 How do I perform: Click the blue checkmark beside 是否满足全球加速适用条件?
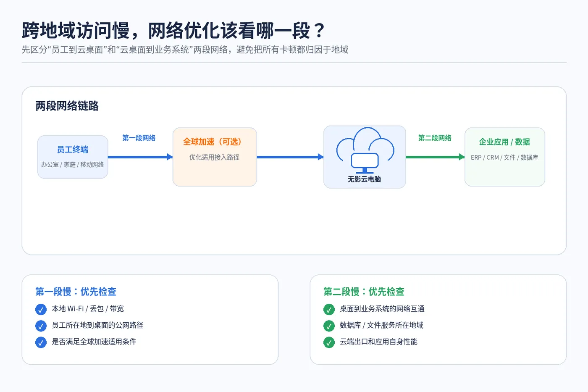point(41,342)
